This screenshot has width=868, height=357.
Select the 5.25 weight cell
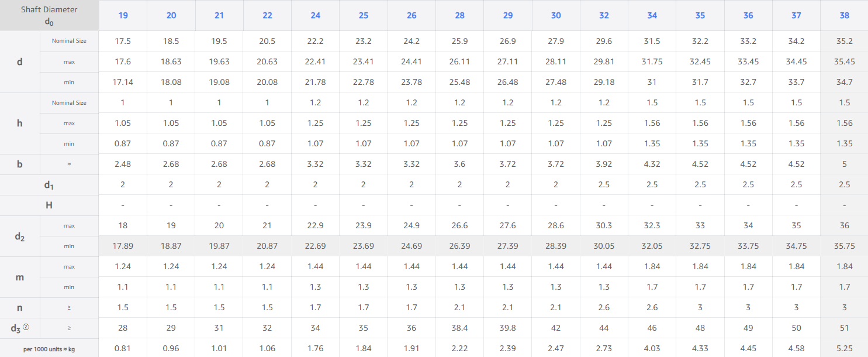(x=844, y=348)
